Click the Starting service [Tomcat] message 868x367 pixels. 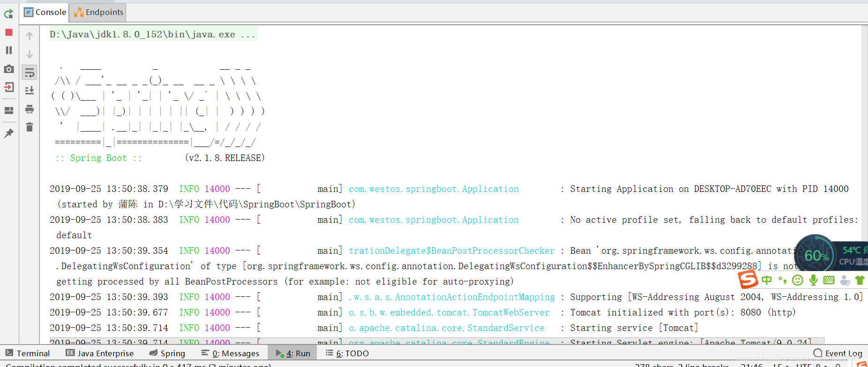pyautogui.click(x=634, y=328)
